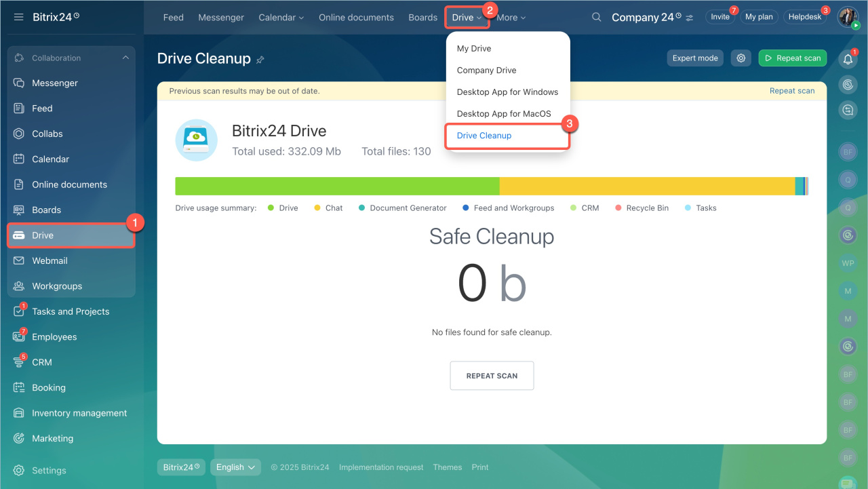Open the English language dropdown

click(235, 467)
